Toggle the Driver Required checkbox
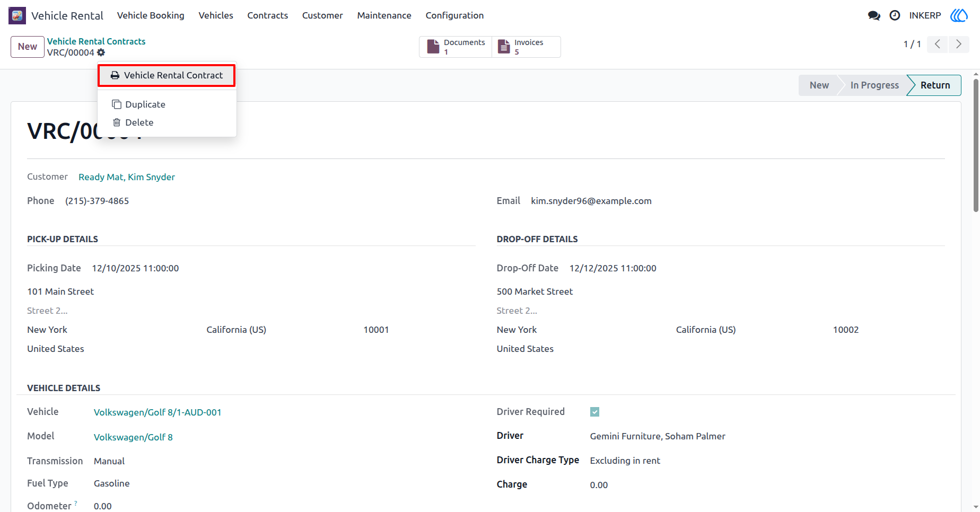Viewport: 980px width, 512px height. pos(594,412)
